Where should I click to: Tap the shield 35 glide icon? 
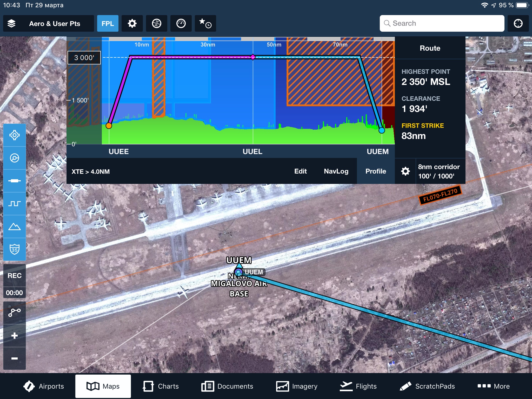15,249
